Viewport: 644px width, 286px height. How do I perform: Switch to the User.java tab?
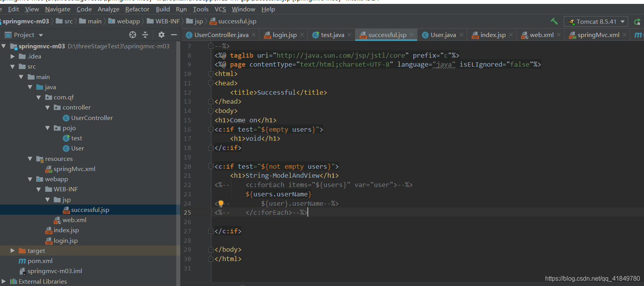443,35
